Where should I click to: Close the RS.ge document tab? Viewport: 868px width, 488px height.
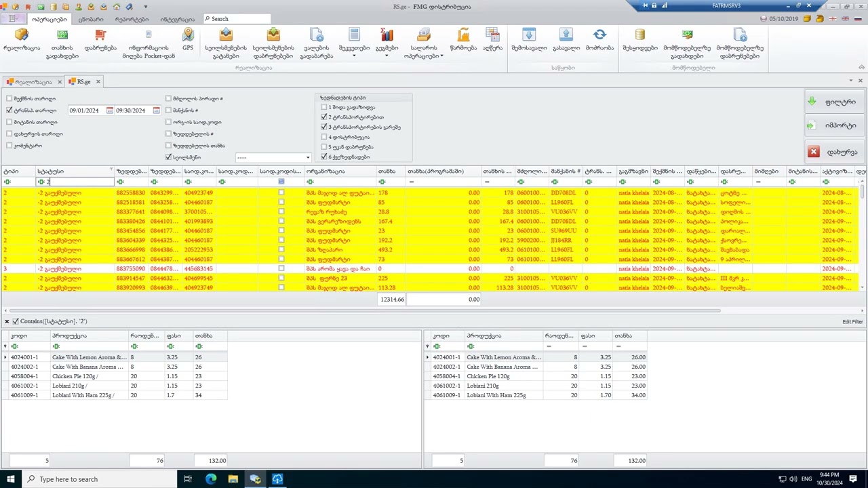click(x=98, y=82)
